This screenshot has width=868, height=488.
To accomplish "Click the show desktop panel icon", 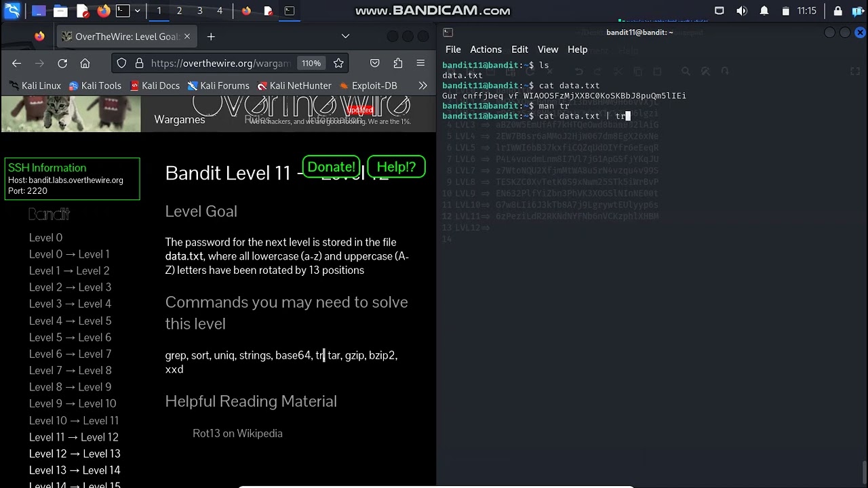I will [39, 11].
